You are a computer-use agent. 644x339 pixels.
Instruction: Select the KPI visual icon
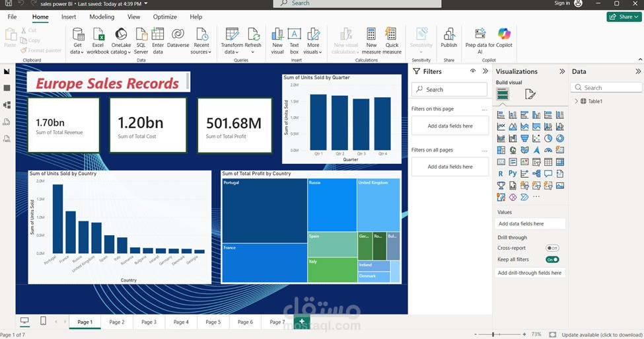point(524,162)
